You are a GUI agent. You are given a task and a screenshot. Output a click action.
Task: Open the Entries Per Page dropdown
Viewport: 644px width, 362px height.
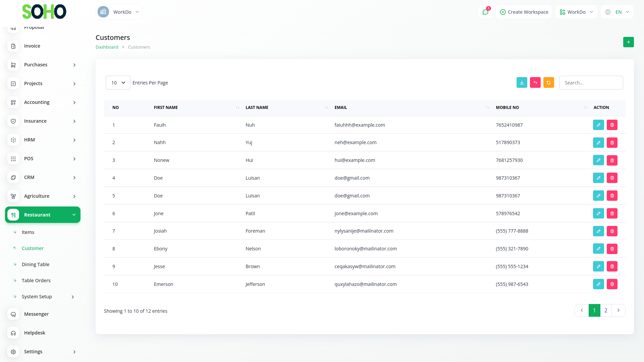pos(118,83)
